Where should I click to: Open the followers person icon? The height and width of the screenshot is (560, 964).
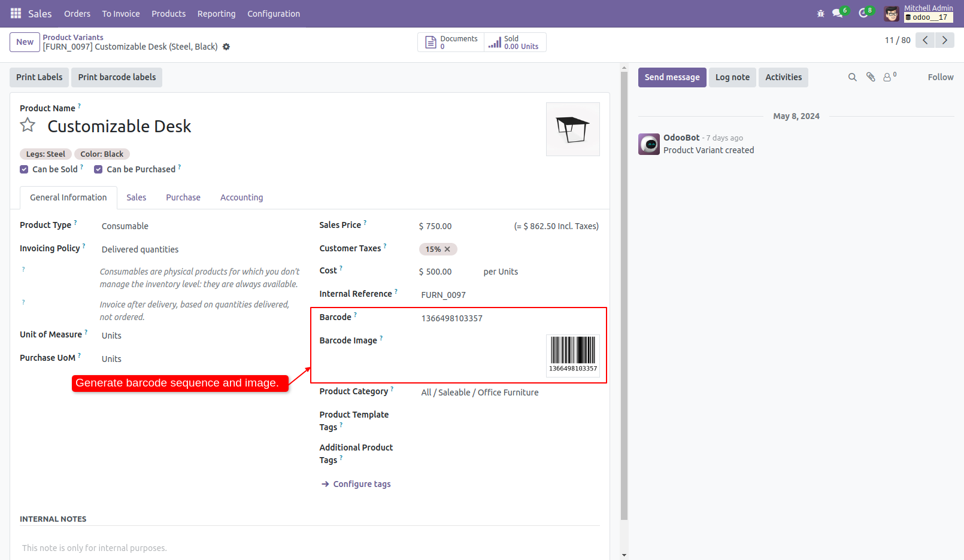[887, 77]
